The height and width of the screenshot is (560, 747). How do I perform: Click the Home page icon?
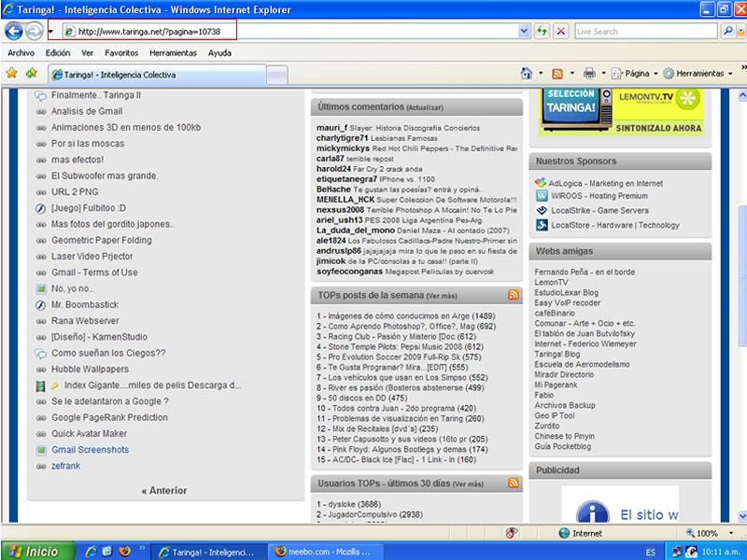coord(527,74)
